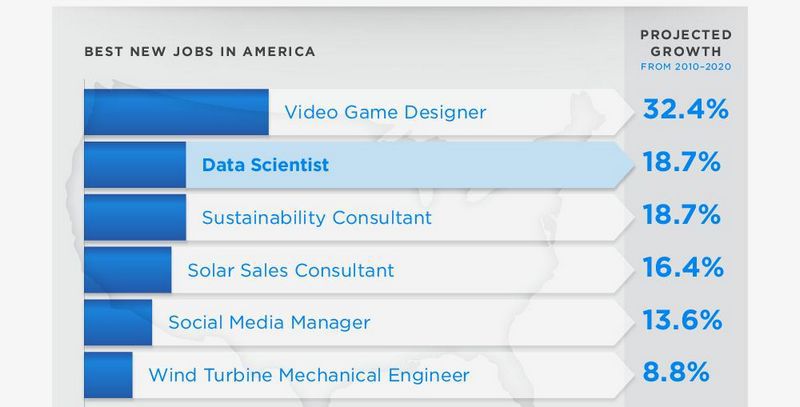
Task: Click the 18.7% value beside Sustainability Consultant
Action: tap(681, 215)
